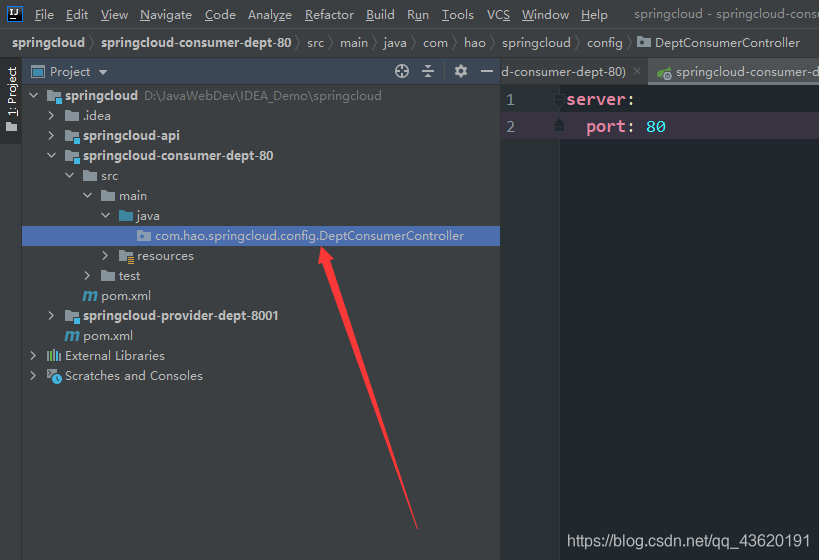The width and height of the screenshot is (819, 560).
Task: Click the Locate/Select Opened File icon
Action: click(x=402, y=71)
